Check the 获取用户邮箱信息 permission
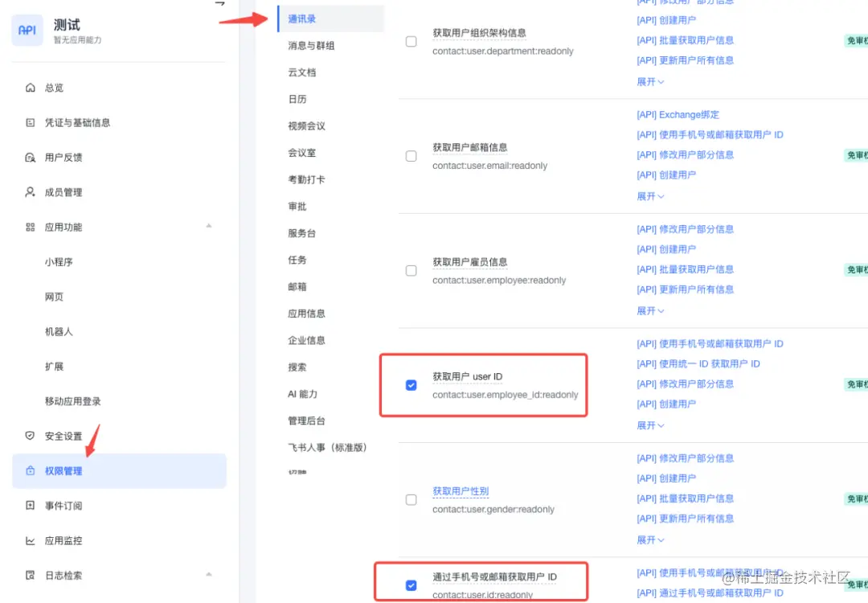 [x=411, y=156]
